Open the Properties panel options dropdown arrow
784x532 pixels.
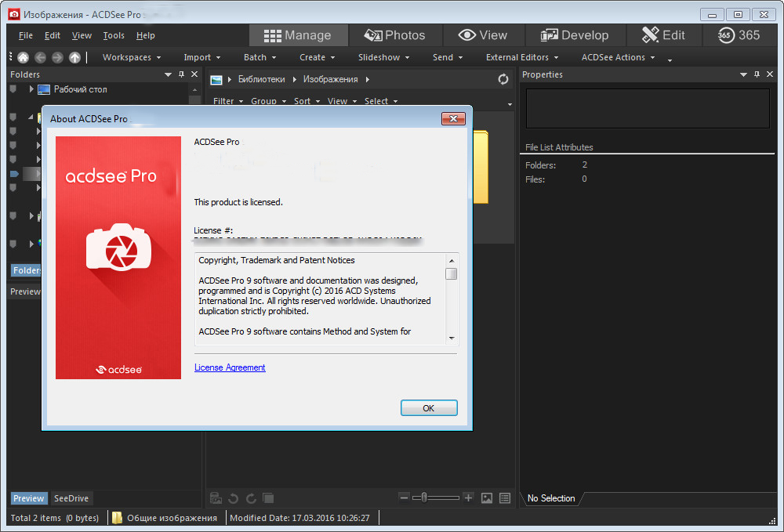point(743,75)
